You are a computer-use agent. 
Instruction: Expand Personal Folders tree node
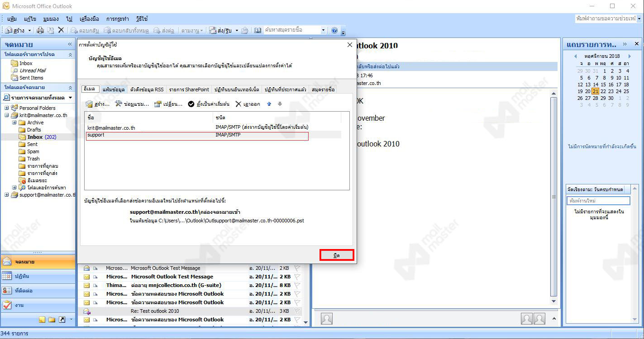pos(7,108)
